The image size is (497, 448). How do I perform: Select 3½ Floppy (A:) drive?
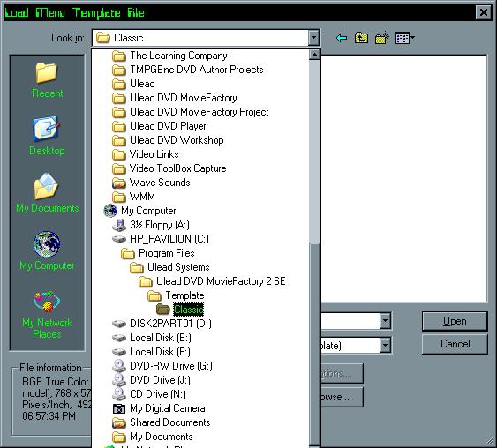(x=151, y=225)
